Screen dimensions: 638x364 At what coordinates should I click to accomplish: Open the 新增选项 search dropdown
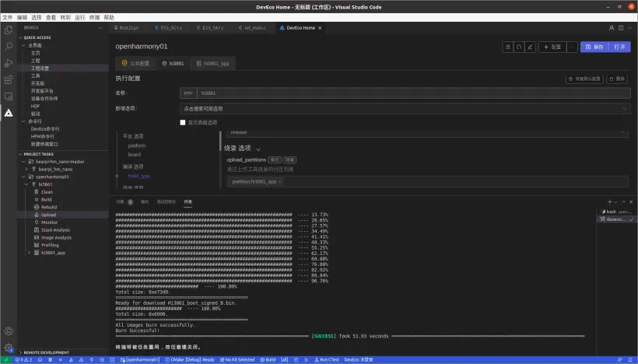(x=405, y=109)
